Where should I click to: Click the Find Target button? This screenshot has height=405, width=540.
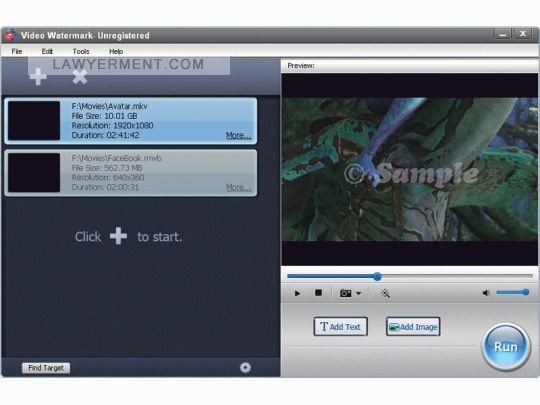(46, 368)
